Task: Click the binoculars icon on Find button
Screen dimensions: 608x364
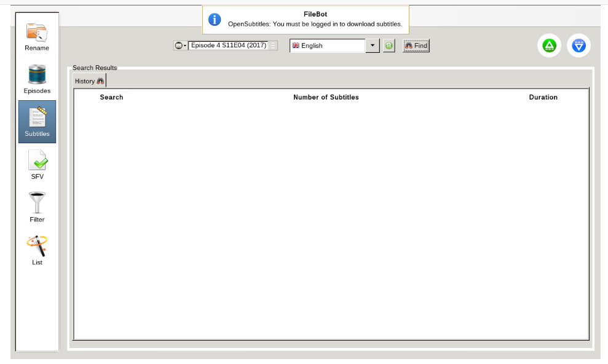Action: pos(409,45)
